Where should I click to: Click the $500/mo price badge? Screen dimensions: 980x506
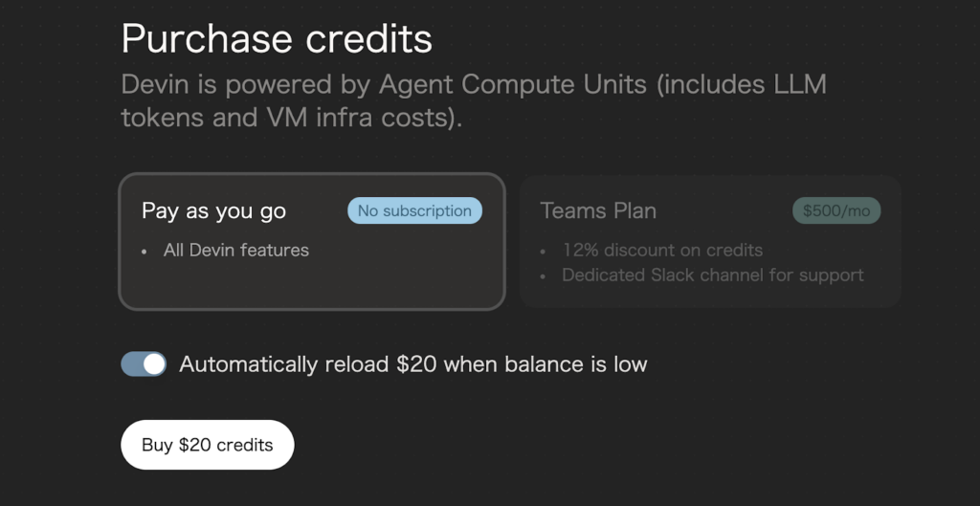(x=836, y=210)
